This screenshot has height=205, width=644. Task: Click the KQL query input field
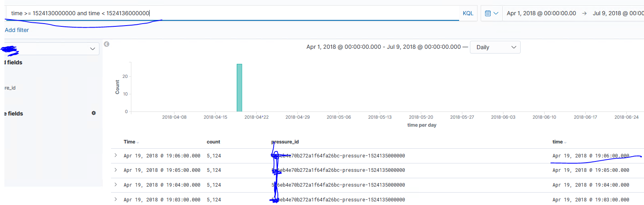[x=232, y=13]
